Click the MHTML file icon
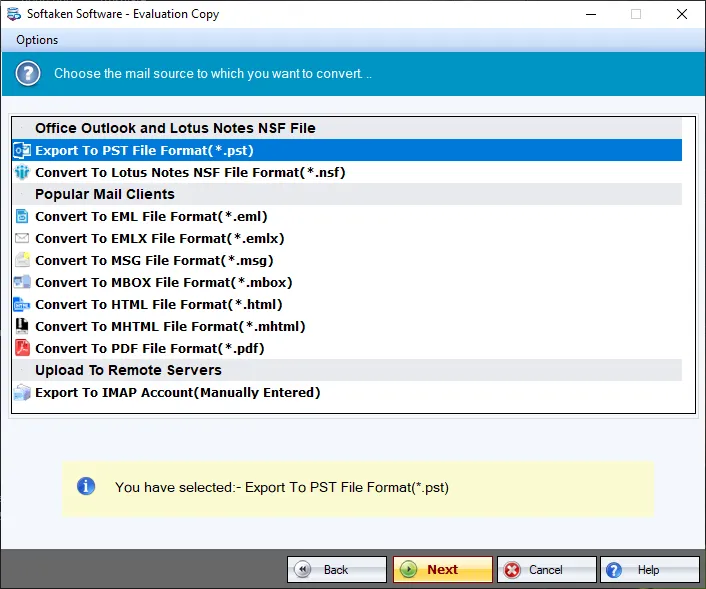 [22, 326]
